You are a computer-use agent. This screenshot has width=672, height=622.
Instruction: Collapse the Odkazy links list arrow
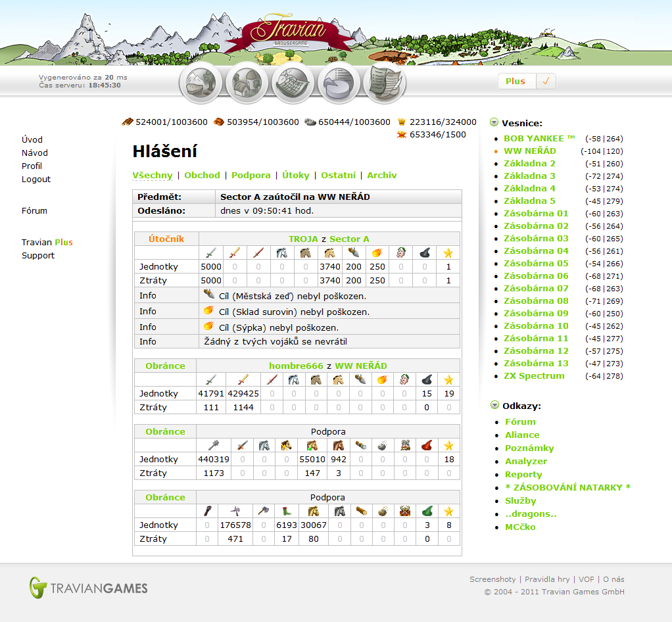click(494, 406)
